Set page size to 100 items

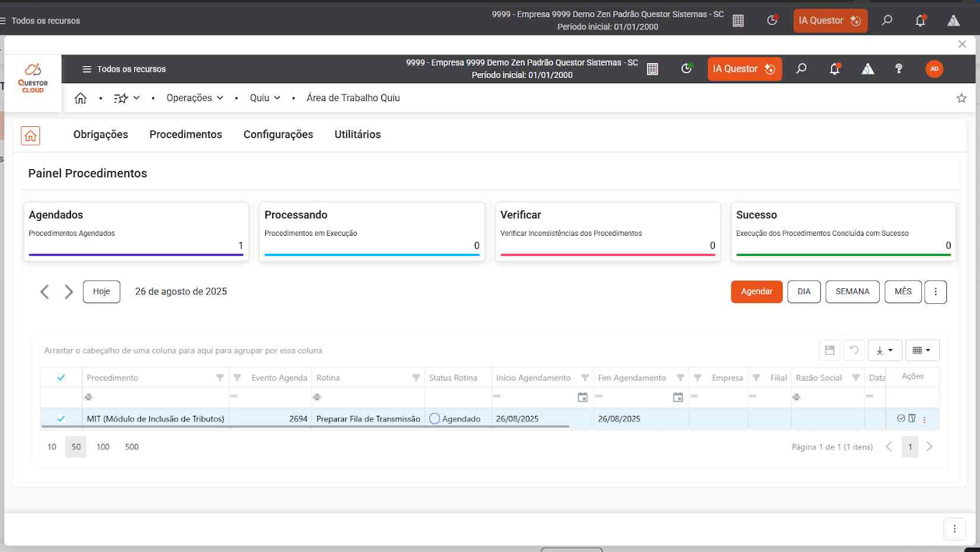102,447
